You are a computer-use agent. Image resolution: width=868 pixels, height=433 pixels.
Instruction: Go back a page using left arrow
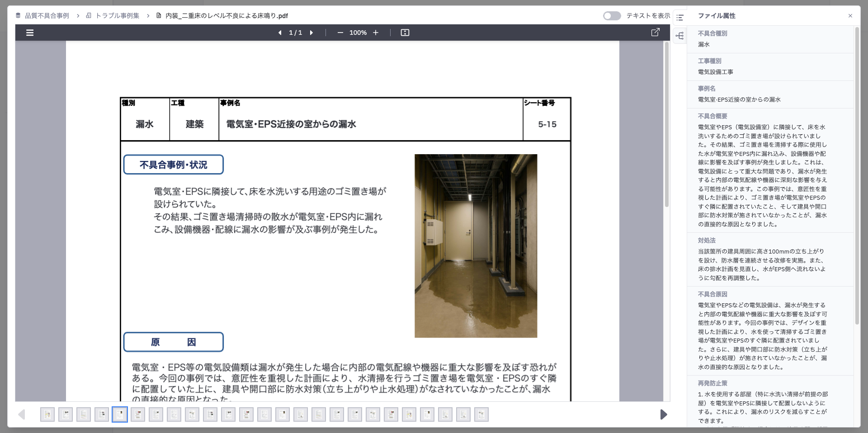coord(279,32)
